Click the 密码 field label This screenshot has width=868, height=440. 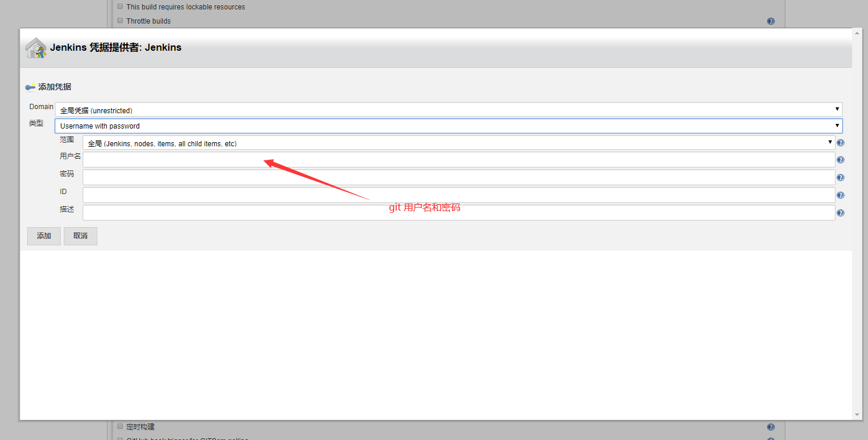(x=67, y=174)
